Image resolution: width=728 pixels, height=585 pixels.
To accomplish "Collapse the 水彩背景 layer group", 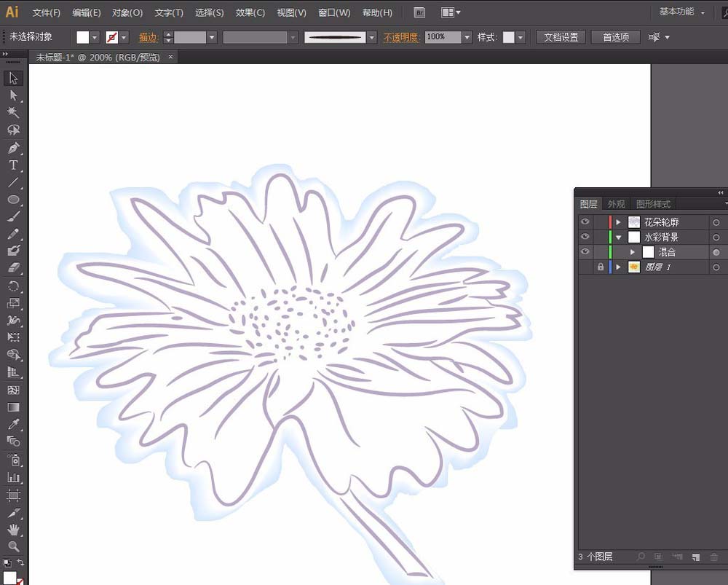I will [x=619, y=237].
